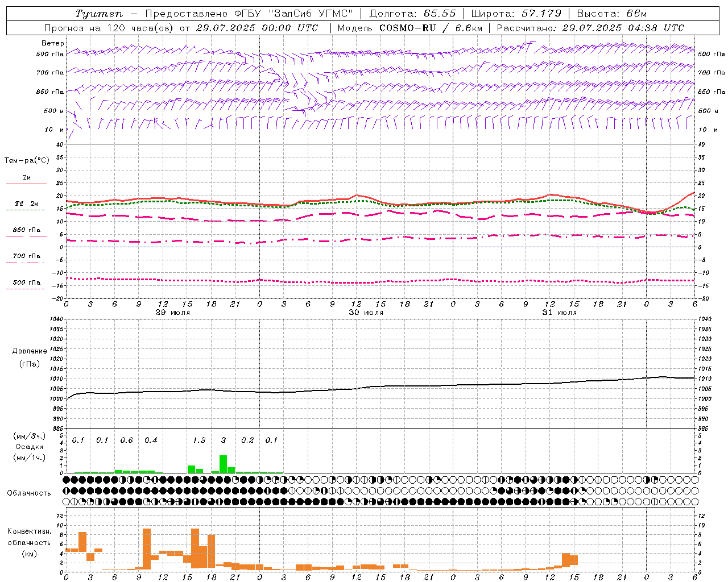Click "Рассчитано: 29.07.2025 04:38 UTC" text

coord(590,28)
